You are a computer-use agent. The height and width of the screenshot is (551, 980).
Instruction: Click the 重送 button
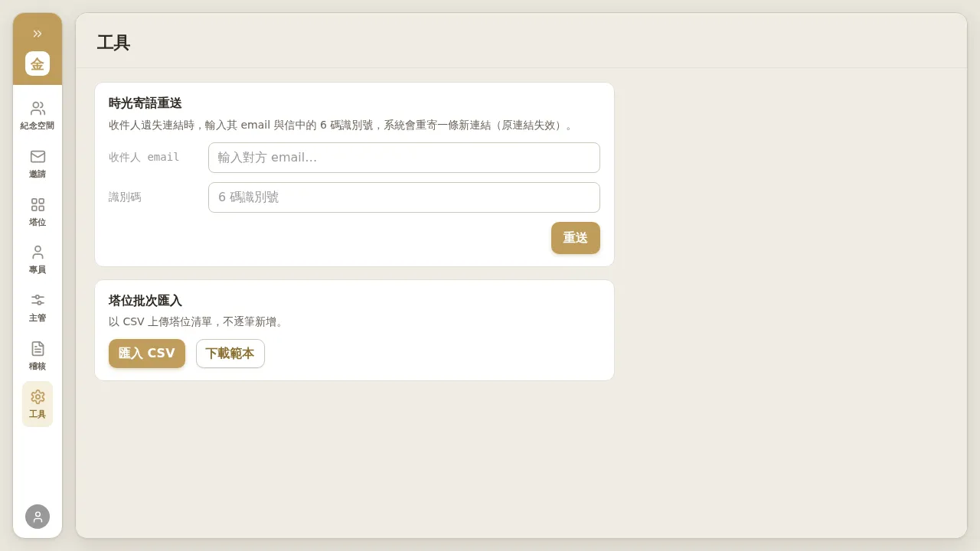[576, 238]
